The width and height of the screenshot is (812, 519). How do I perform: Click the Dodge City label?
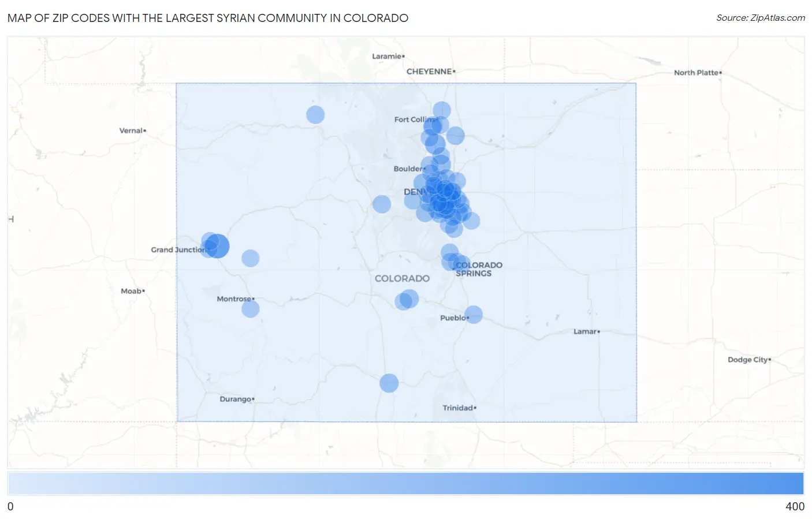click(748, 360)
